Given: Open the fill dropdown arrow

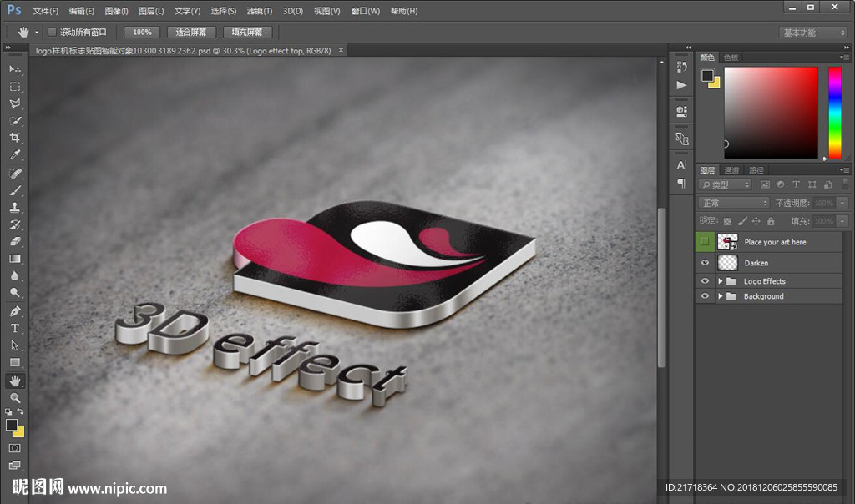Looking at the screenshot, I should pos(843,221).
